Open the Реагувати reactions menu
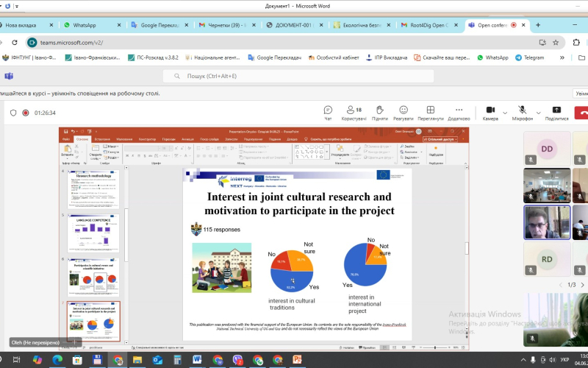This screenshot has width=588, height=368. coord(403,113)
